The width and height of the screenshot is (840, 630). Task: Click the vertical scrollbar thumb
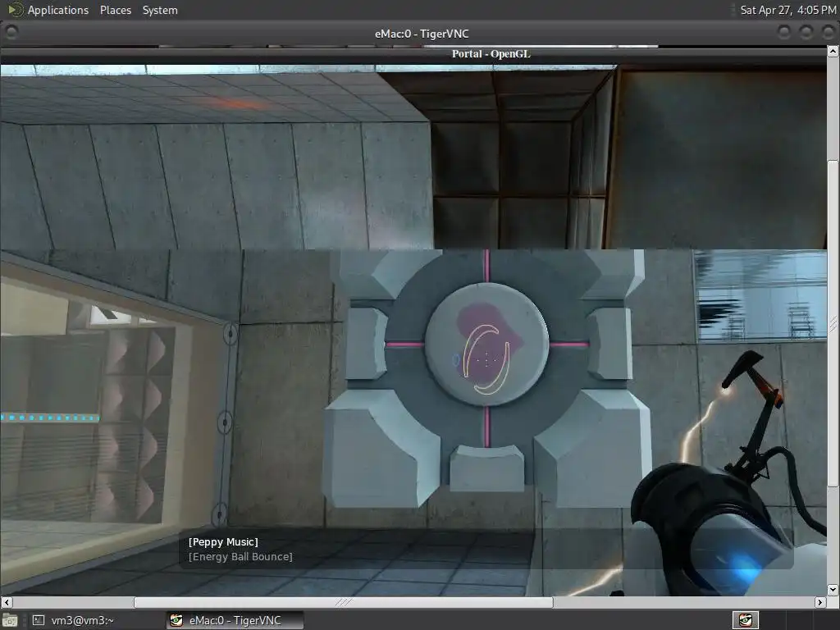pos(833,323)
